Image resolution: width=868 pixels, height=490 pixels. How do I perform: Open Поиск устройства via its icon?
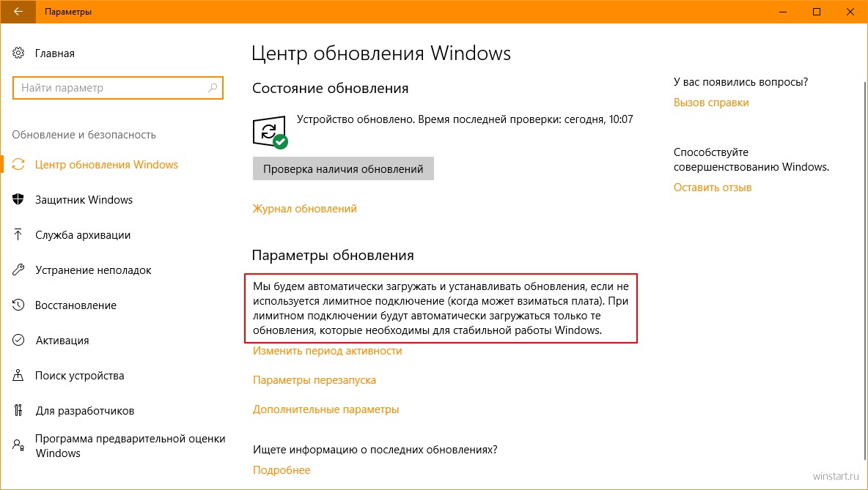tap(18, 376)
